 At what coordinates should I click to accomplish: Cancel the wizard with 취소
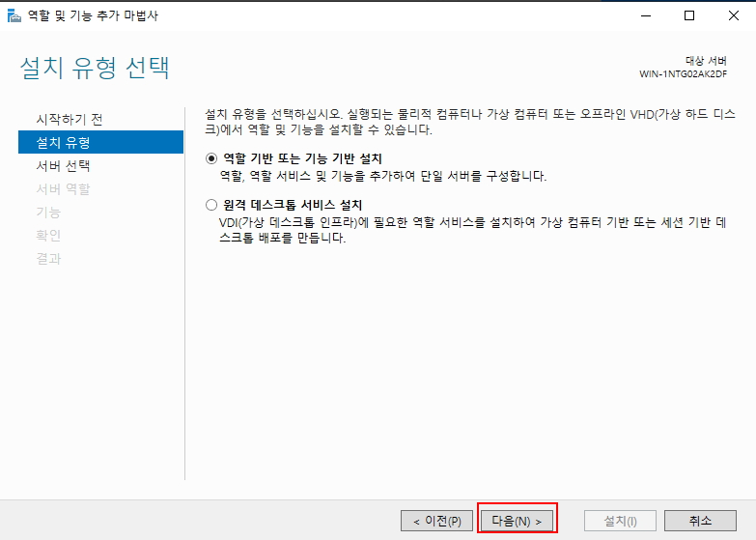tap(700, 521)
